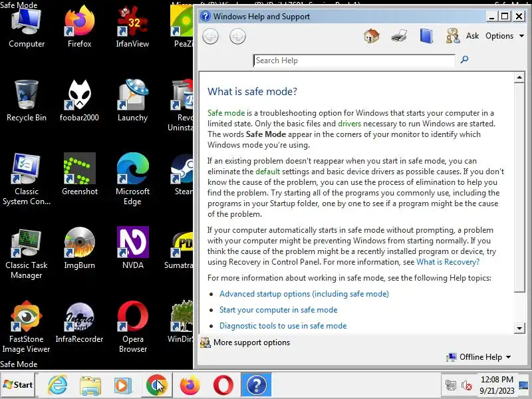
Task: Click the Ask label in the toolbar
Action: [472, 36]
